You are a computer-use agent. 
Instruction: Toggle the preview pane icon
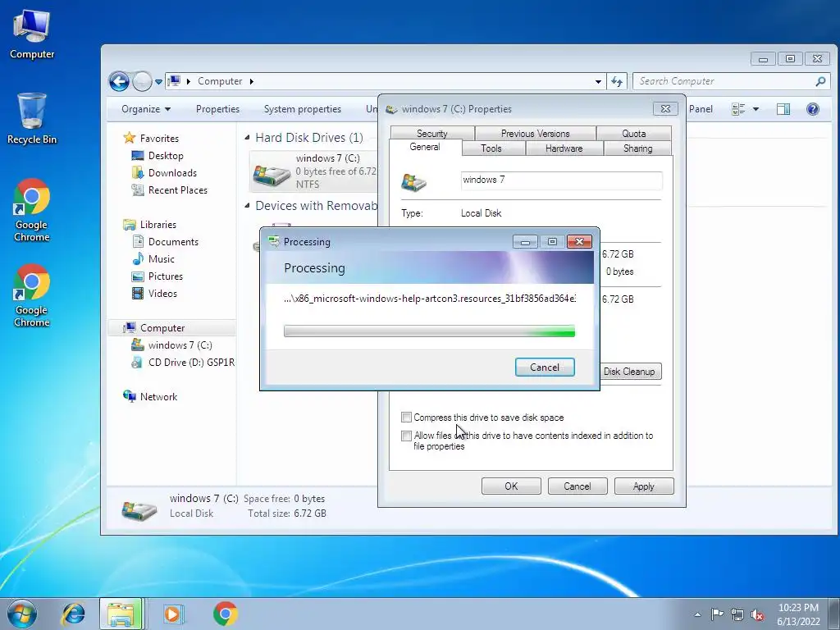783,109
